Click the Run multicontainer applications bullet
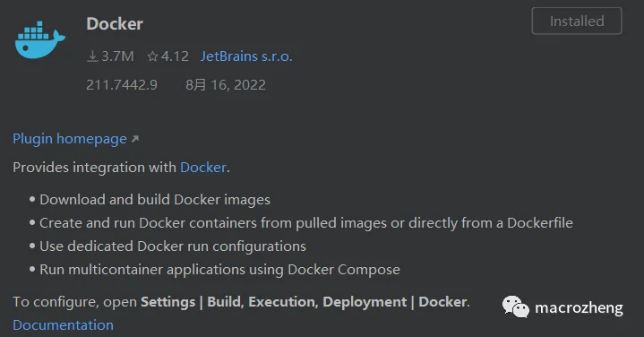This screenshot has height=337, width=644. (219, 270)
